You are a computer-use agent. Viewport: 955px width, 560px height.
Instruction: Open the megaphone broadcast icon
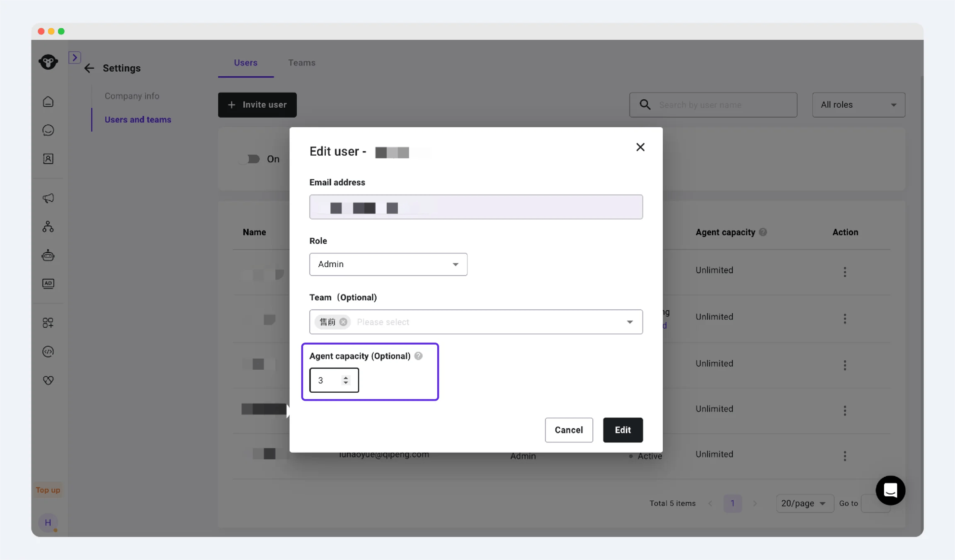click(x=48, y=198)
